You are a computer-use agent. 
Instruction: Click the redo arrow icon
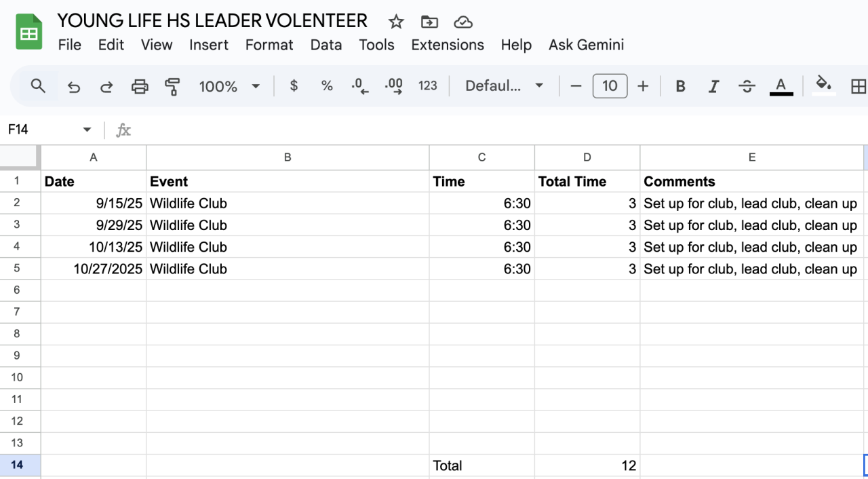[x=106, y=86]
